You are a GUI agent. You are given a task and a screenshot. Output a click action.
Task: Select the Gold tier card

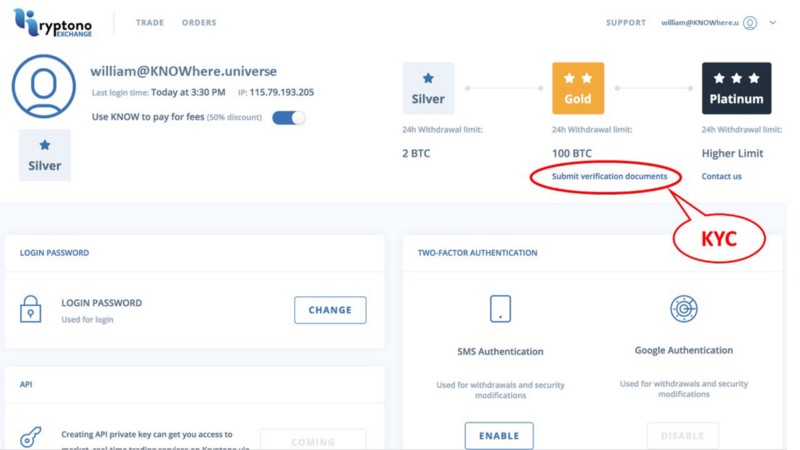(x=578, y=88)
